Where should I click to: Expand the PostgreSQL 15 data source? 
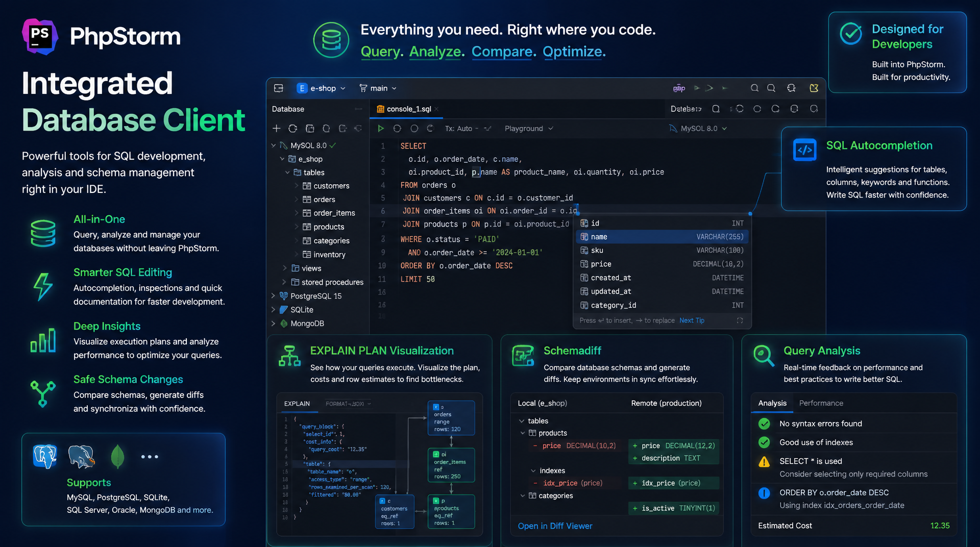[274, 296]
